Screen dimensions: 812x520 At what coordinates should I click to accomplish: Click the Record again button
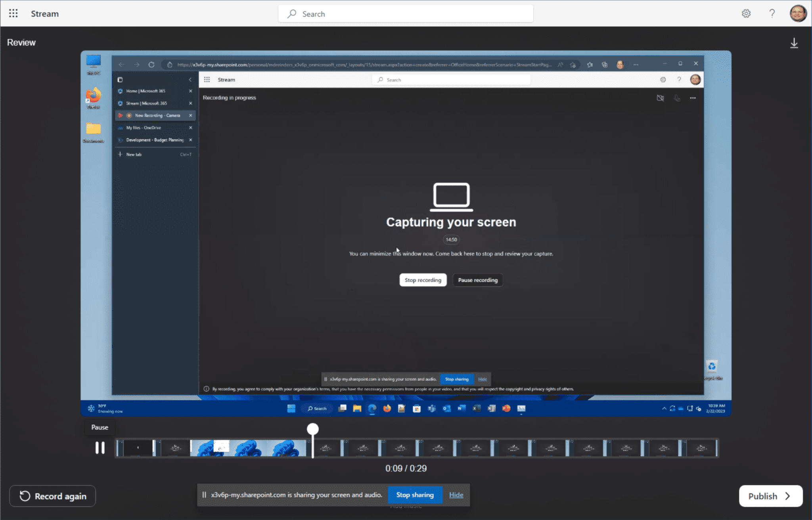[x=52, y=496]
